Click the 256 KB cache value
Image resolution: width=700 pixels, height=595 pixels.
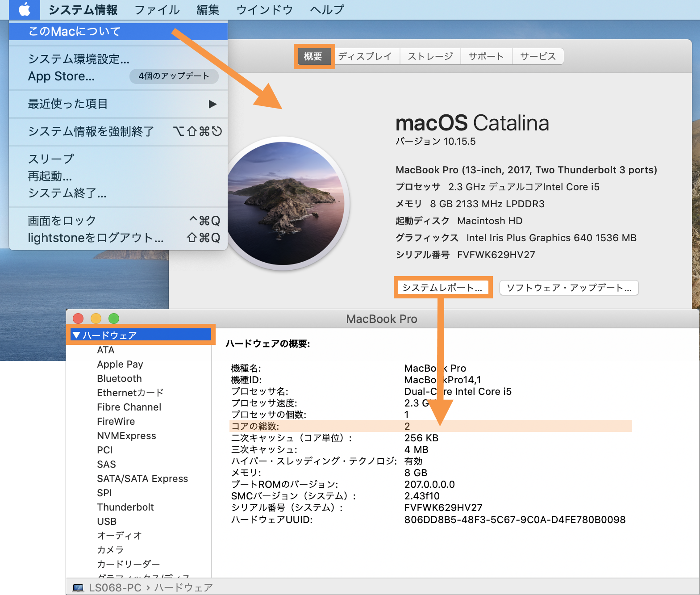[421, 438]
